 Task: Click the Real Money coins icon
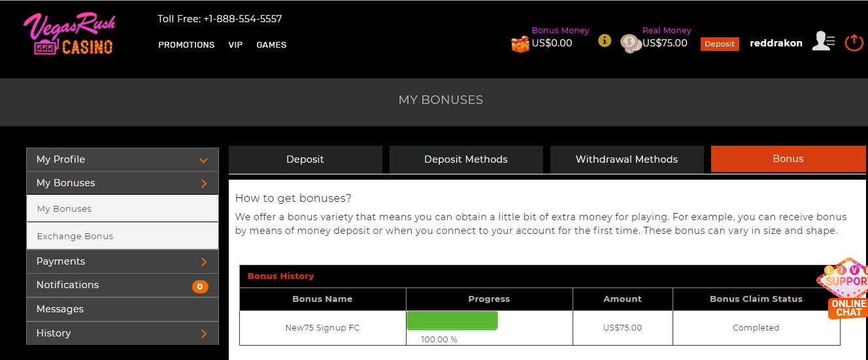coord(630,44)
